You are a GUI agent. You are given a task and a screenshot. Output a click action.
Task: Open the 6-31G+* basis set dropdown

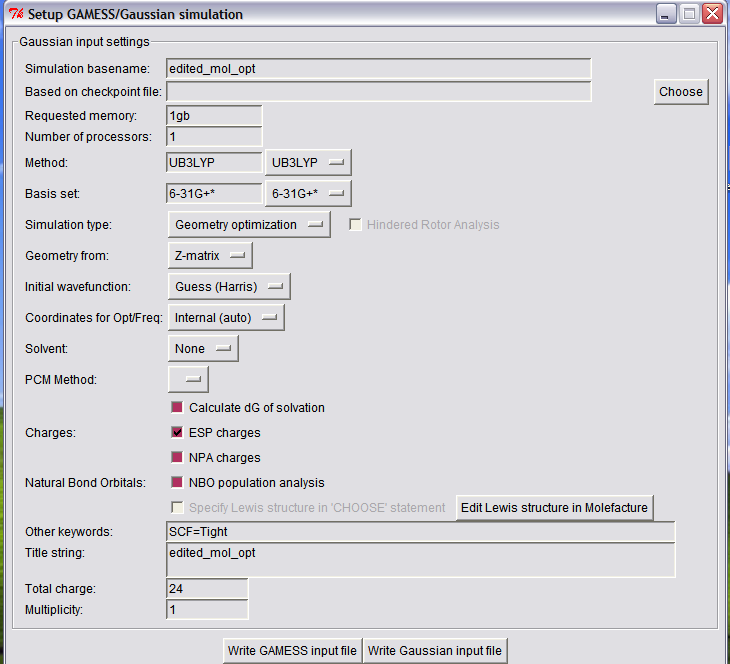pos(308,194)
